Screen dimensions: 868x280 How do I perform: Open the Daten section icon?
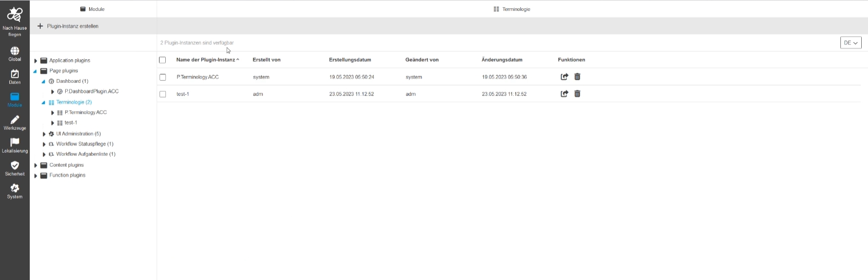pyautogui.click(x=15, y=74)
